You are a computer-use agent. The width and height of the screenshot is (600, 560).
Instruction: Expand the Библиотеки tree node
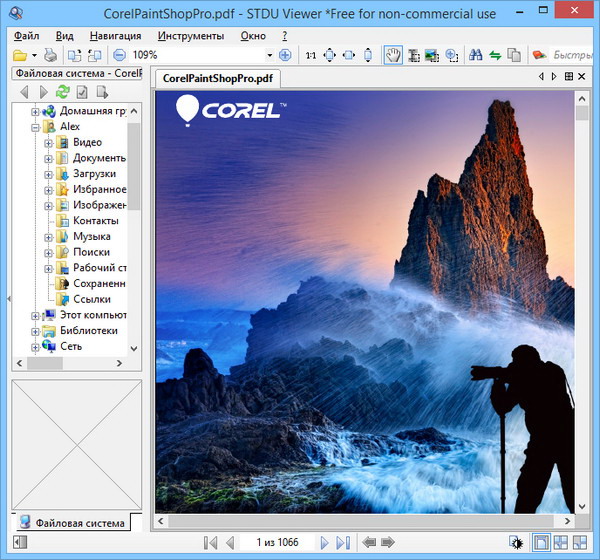[35, 330]
